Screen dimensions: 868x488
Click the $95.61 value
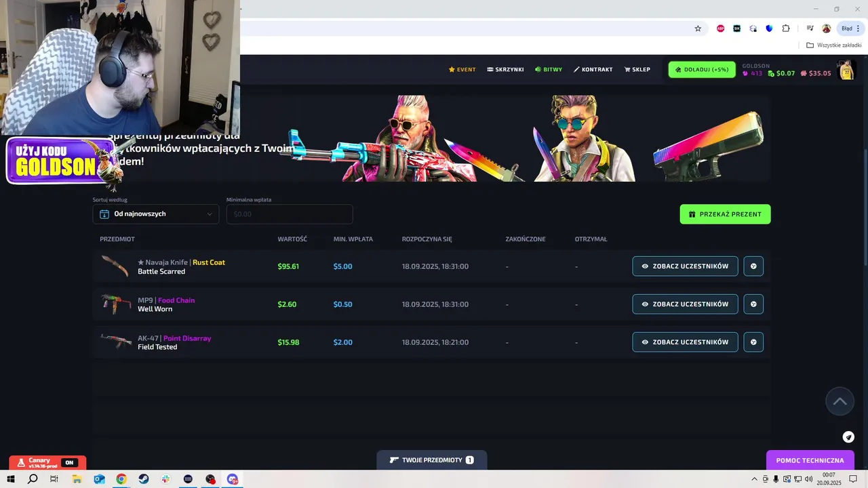click(288, 266)
